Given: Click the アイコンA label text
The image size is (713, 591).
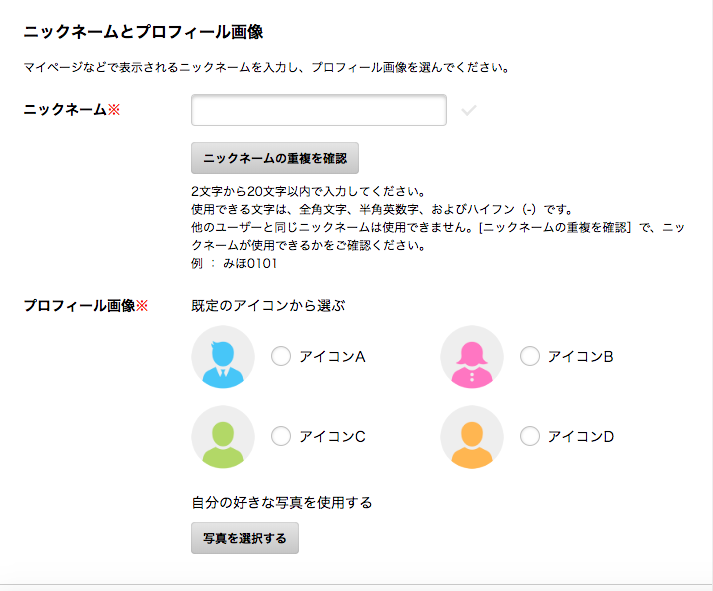Looking at the screenshot, I should 332,357.
